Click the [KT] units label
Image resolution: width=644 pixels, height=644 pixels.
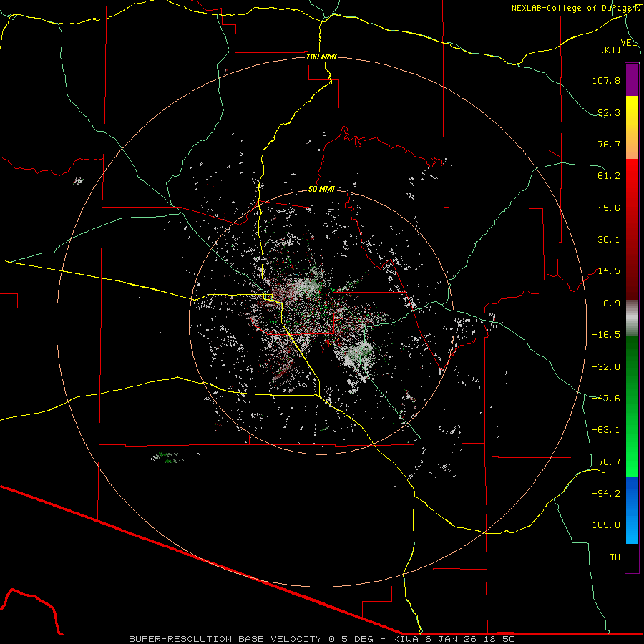pos(611,49)
